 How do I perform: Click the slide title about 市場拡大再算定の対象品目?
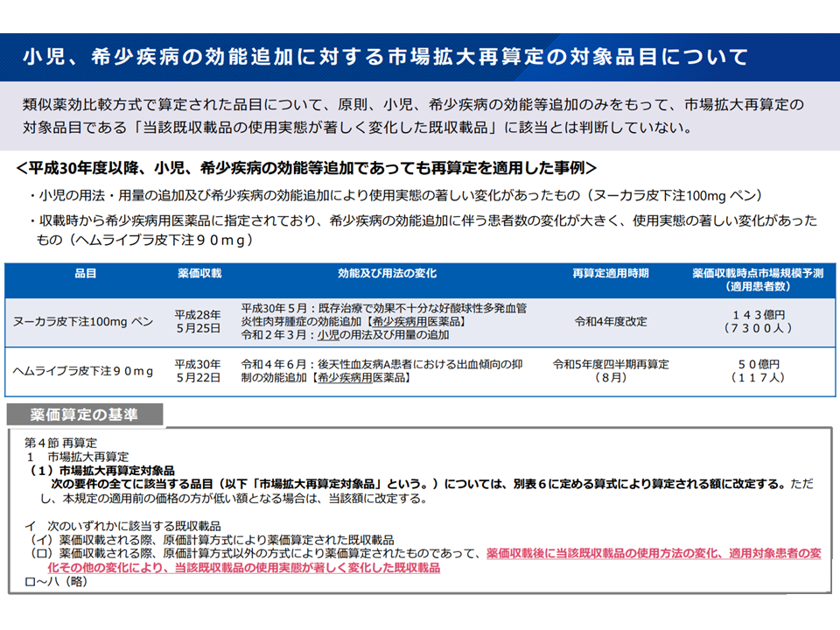click(x=386, y=58)
